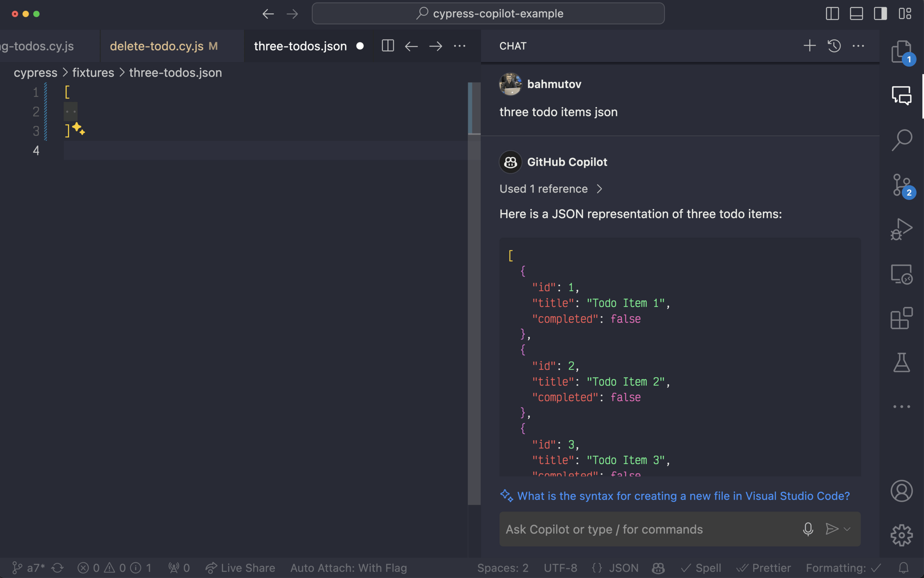Open the Search view icon

901,140
